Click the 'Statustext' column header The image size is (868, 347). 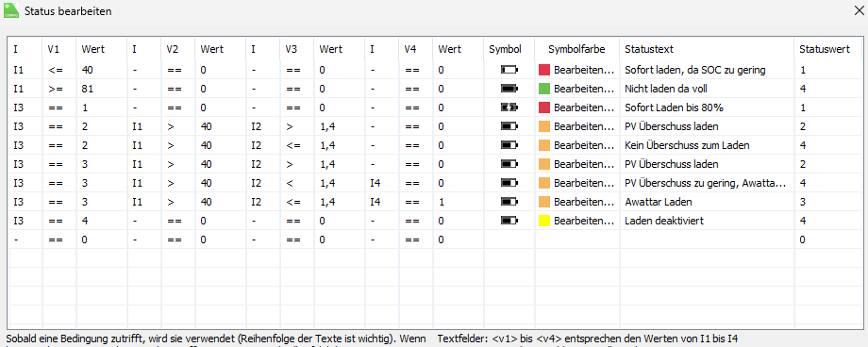649,49
